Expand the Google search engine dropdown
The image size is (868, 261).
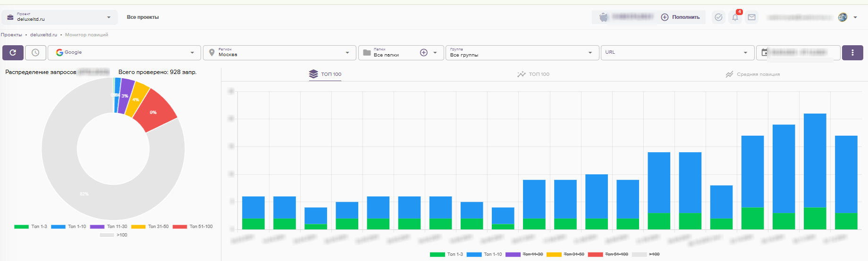click(124, 53)
